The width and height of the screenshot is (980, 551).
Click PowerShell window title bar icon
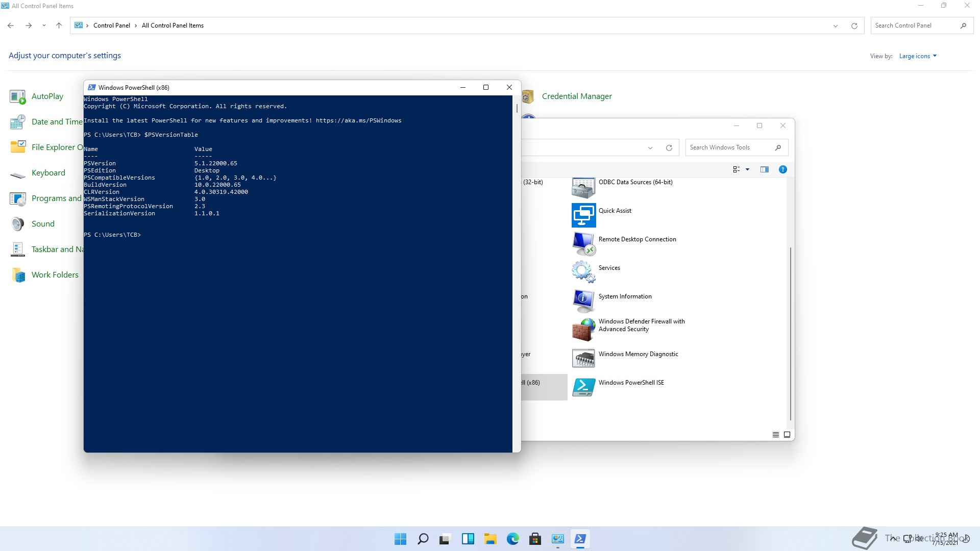(x=91, y=88)
